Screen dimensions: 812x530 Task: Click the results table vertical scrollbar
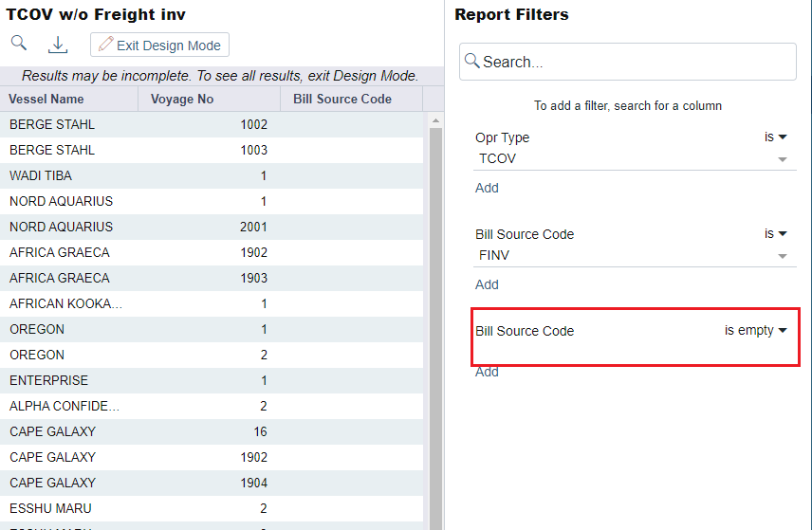tap(435, 322)
